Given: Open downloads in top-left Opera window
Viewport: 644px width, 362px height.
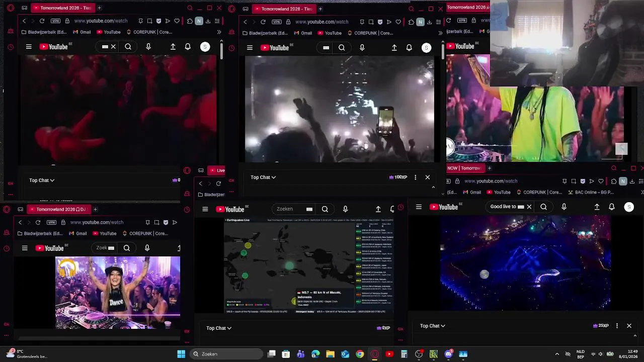Looking at the screenshot, I should click(208, 21).
